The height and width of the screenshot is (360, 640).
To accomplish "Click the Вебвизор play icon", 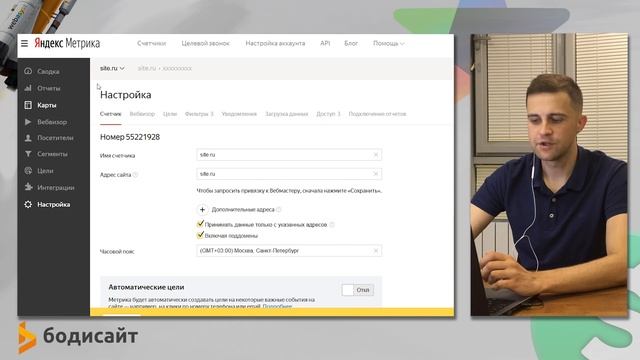I will click(28, 122).
